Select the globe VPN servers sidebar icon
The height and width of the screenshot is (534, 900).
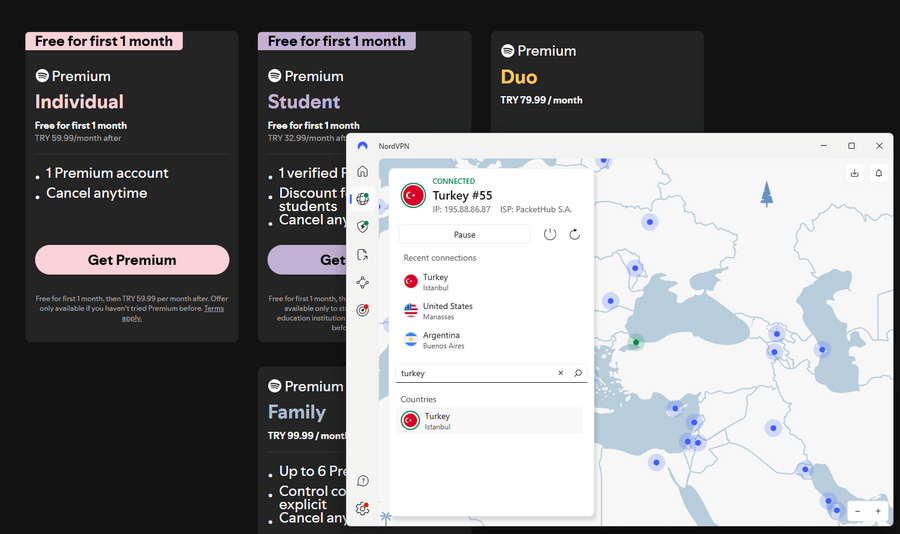[362, 199]
